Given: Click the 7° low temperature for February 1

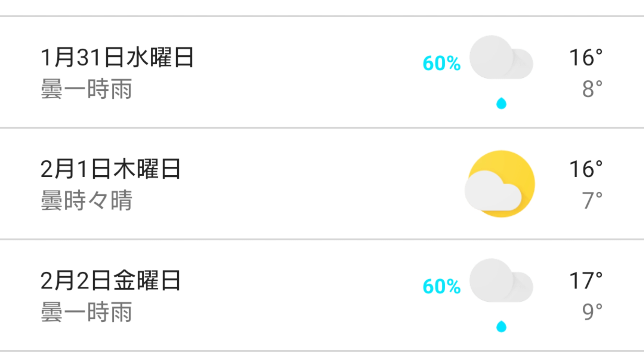Looking at the screenshot, I should [x=592, y=200].
